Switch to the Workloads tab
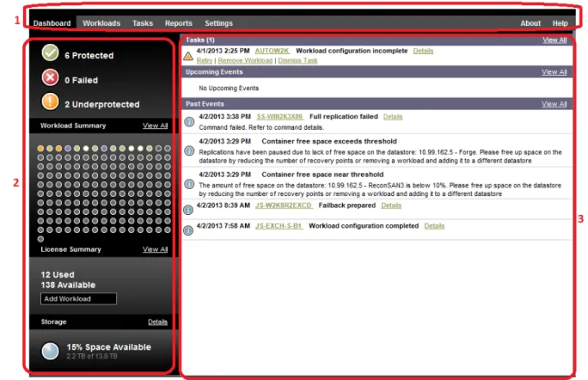Image resolution: width=588 pixels, height=380 pixels. click(101, 23)
